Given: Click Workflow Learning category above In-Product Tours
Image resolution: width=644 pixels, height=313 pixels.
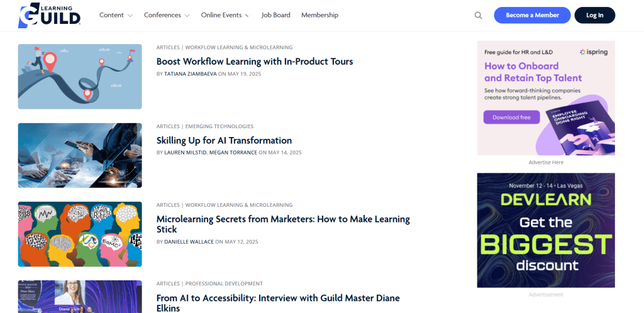Looking at the screenshot, I should coord(239,48).
